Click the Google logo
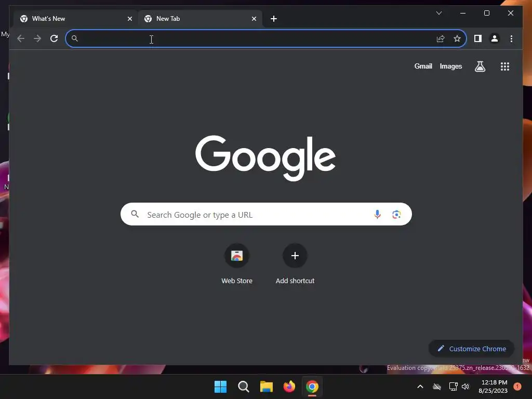Image resolution: width=532 pixels, height=399 pixels. (x=265, y=157)
